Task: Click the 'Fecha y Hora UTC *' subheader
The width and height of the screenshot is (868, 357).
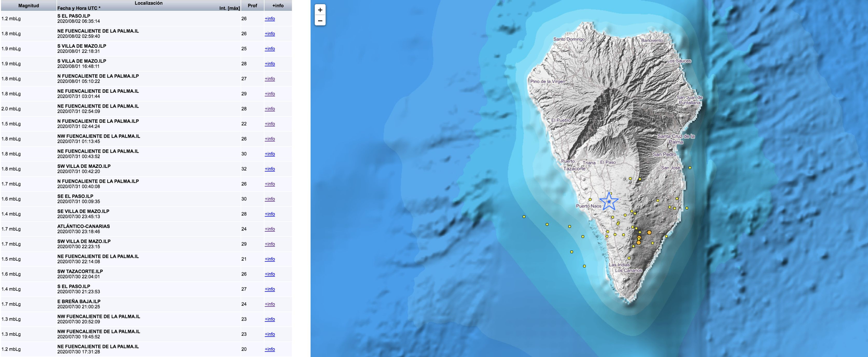Action: (79, 8)
